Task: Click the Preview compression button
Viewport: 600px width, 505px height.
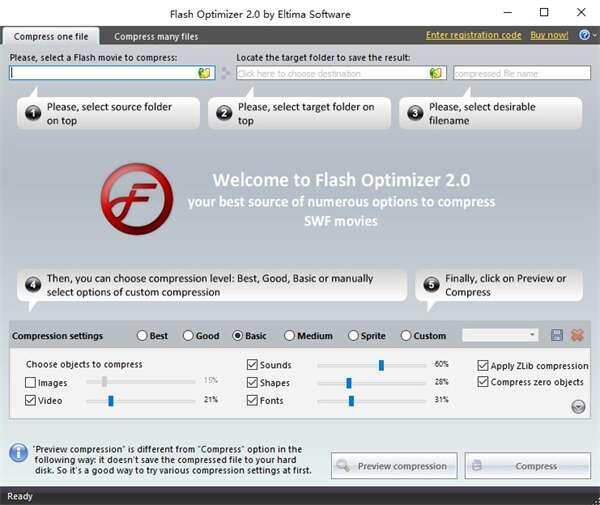Action: click(394, 466)
